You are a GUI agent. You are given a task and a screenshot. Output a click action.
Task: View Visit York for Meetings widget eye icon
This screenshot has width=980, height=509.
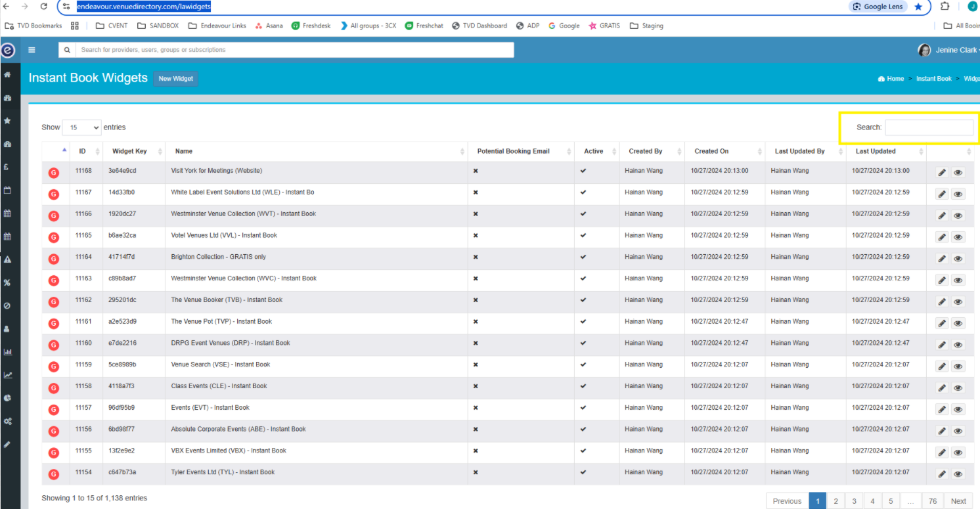click(x=958, y=173)
